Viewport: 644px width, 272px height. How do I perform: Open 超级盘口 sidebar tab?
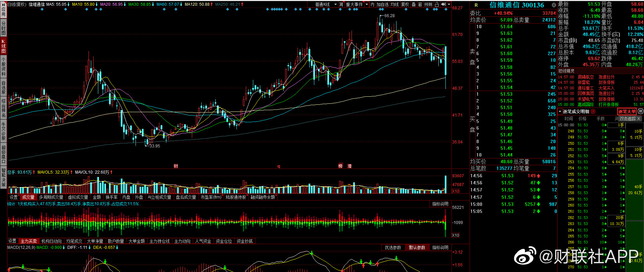click(x=3, y=154)
